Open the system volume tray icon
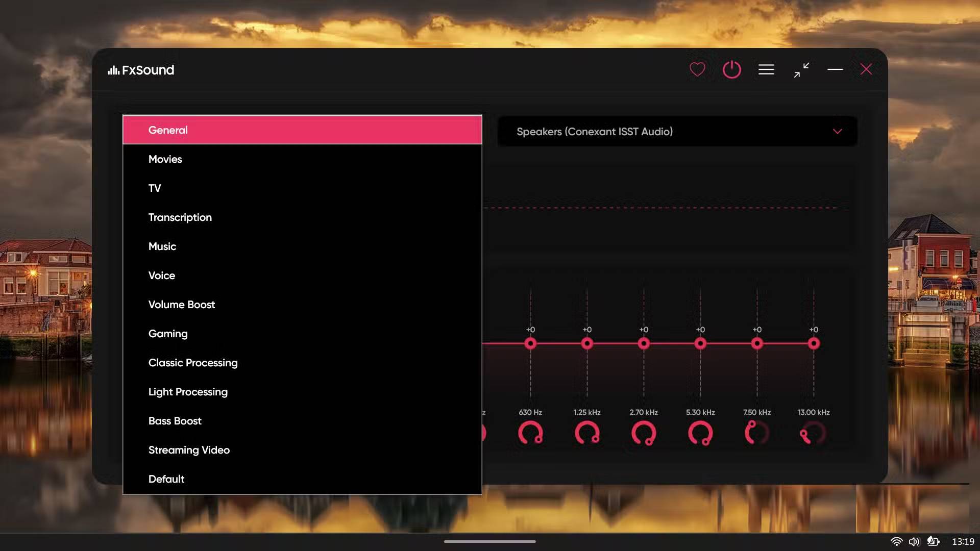 point(914,542)
